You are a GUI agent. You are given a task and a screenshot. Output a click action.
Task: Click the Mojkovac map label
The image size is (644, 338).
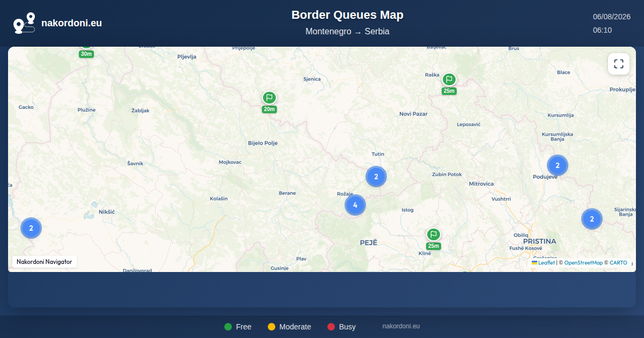click(230, 162)
